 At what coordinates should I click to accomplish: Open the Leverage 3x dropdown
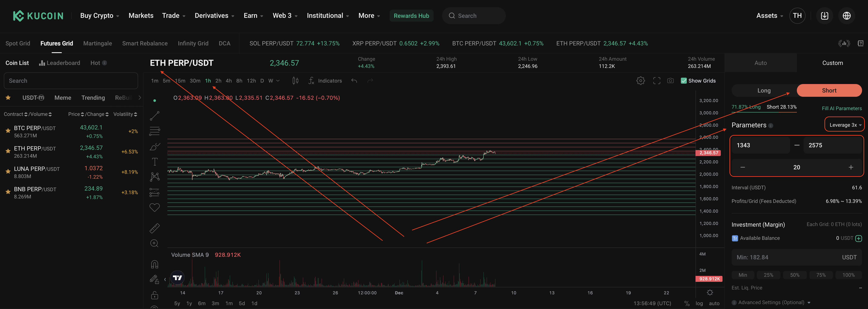844,125
